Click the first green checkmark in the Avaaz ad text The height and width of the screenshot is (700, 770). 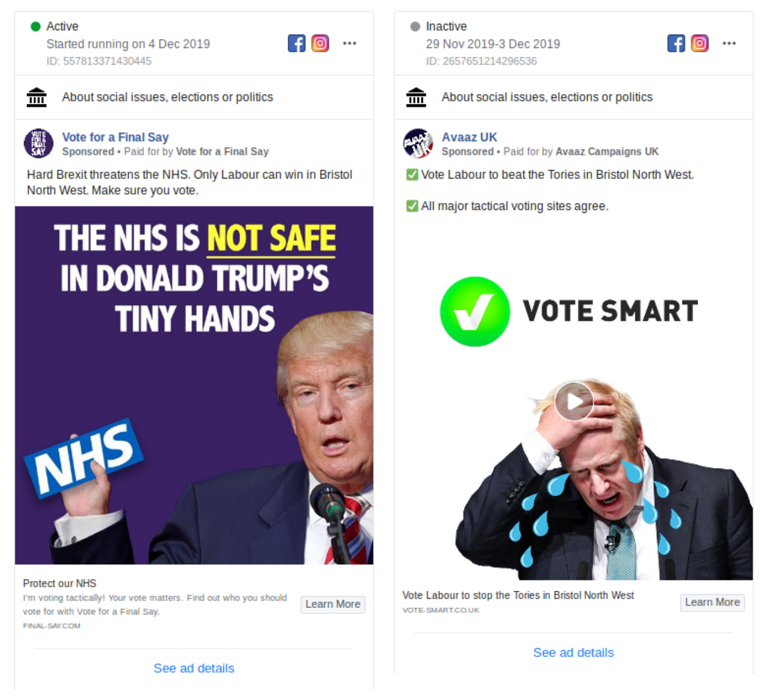412,175
